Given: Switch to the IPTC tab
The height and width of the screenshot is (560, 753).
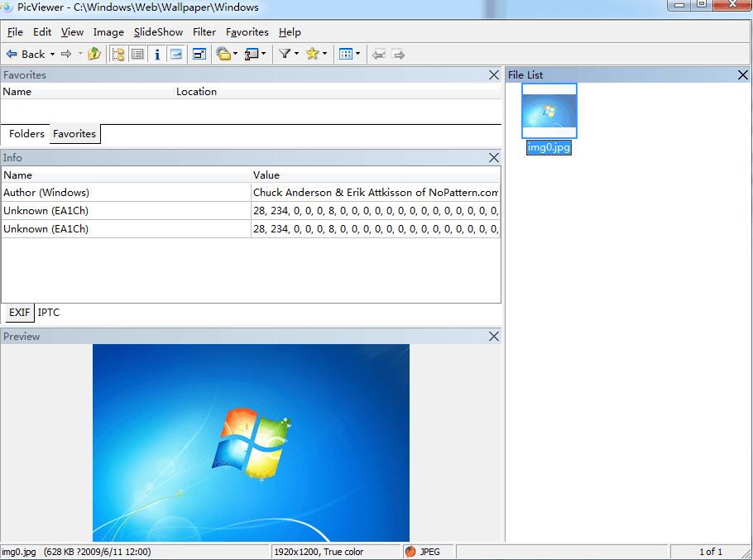Looking at the screenshot, I should [49, 313].
